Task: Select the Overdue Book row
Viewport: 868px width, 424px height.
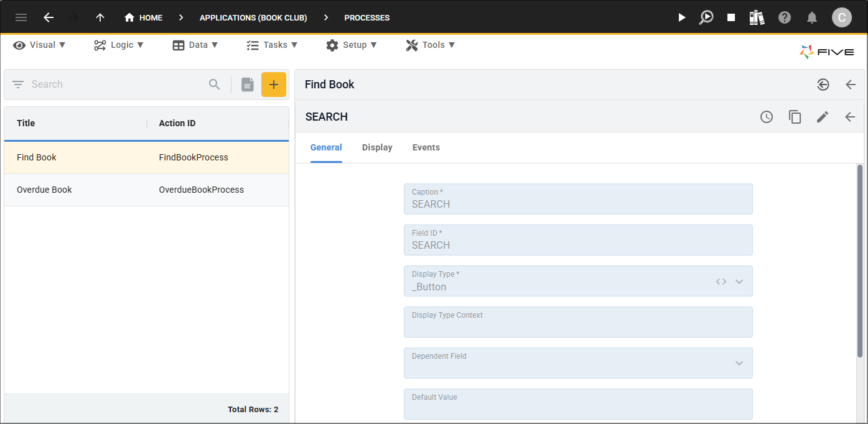Action: (146, 190)
